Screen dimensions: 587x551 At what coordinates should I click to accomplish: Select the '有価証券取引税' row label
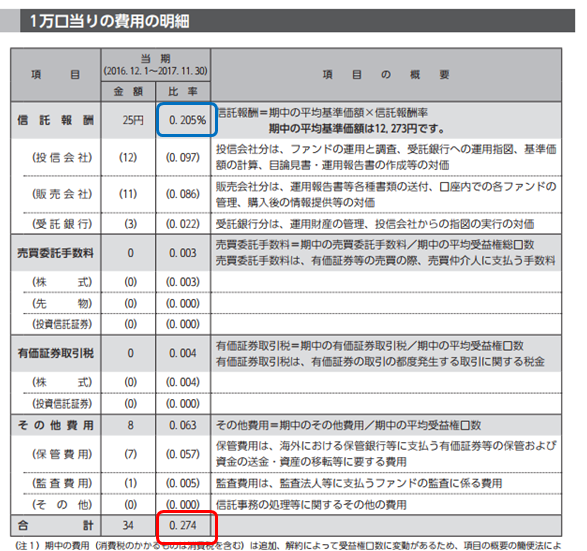[x=55, y=353]
